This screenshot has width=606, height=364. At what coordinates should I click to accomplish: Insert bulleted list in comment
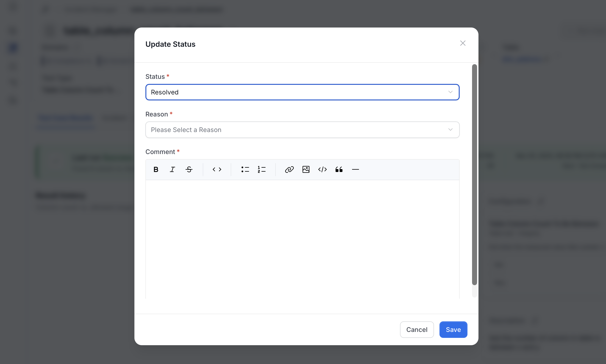click(x=245, y=169)
